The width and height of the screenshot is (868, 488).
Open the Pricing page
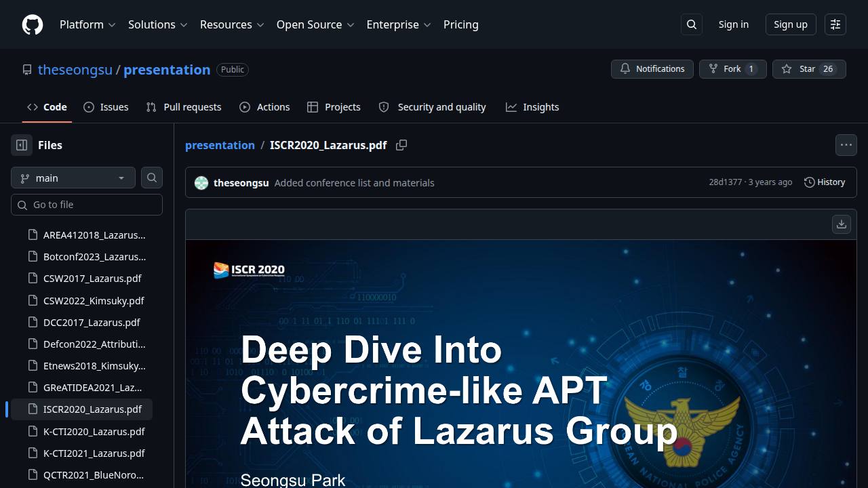coord(461,24)
